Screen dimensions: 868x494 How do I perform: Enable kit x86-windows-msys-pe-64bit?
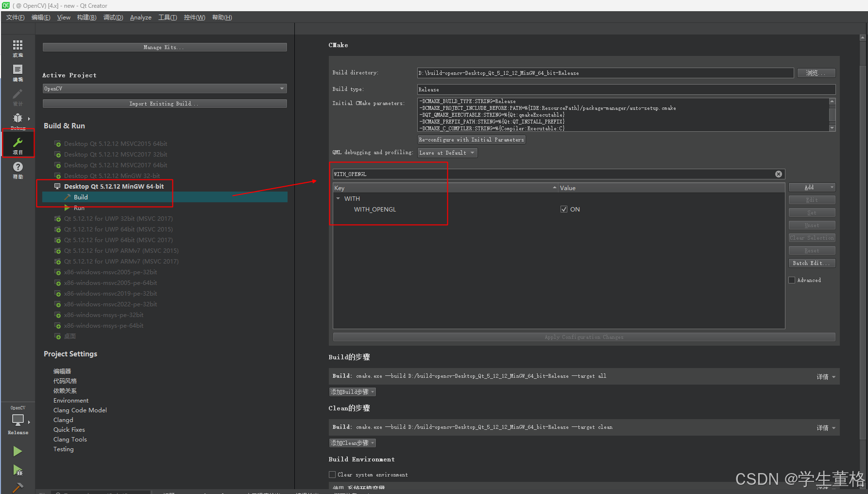(x=103, y=326)
